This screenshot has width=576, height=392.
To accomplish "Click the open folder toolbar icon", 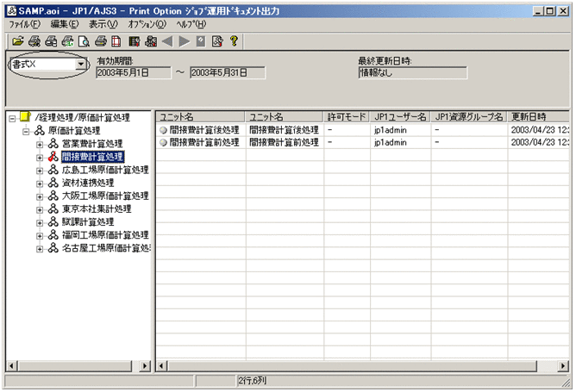I will (16, 40).
